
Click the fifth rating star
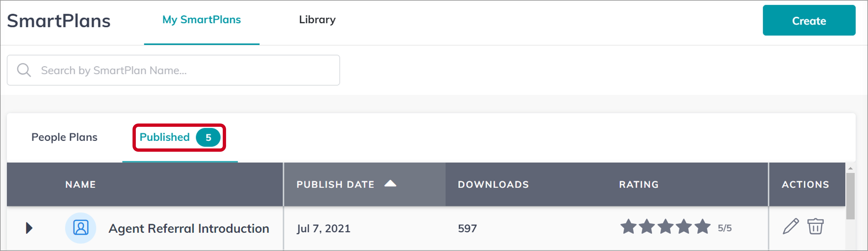703,226
